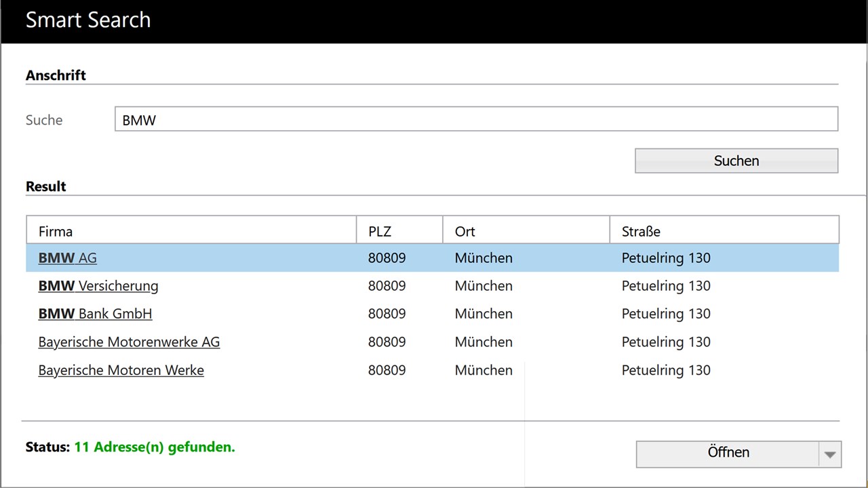Open the BMW Bank GmbH link

pos(95,314)
